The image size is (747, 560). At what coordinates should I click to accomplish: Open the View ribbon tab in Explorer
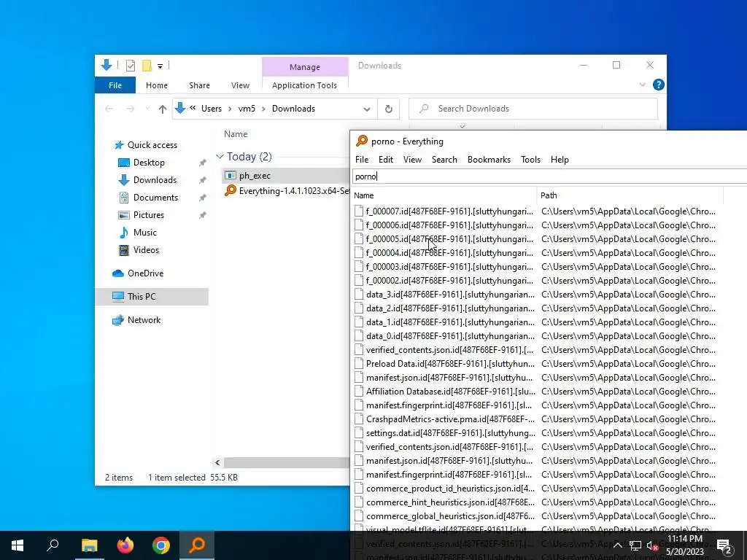tap(240, 85)
